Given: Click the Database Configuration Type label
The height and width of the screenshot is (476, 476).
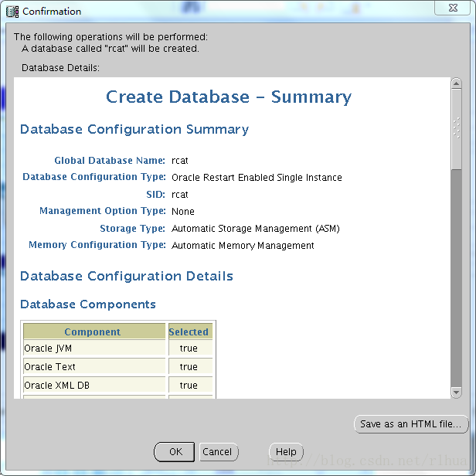Looking at the screenshot, I should (94, 177).
